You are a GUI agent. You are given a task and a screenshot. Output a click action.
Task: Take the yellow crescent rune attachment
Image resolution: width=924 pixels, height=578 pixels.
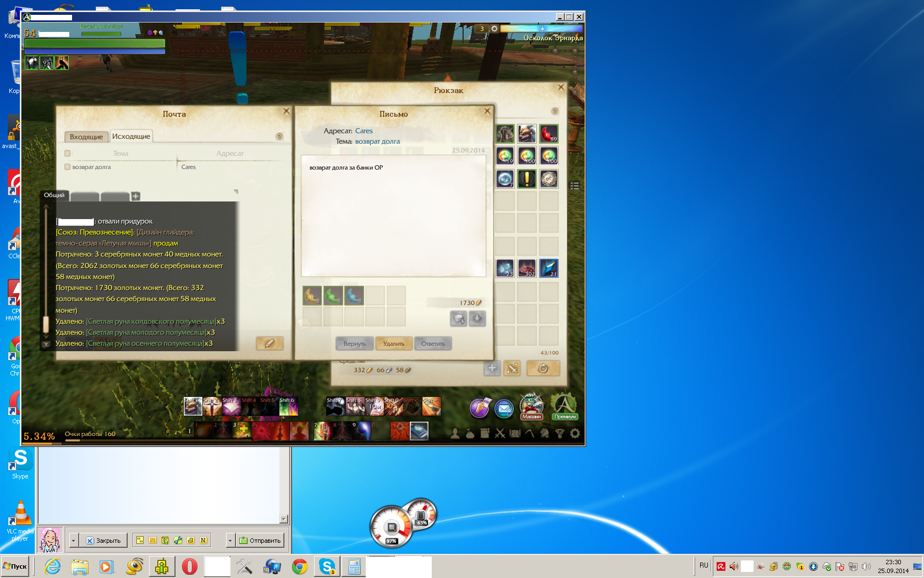(312, 296)
